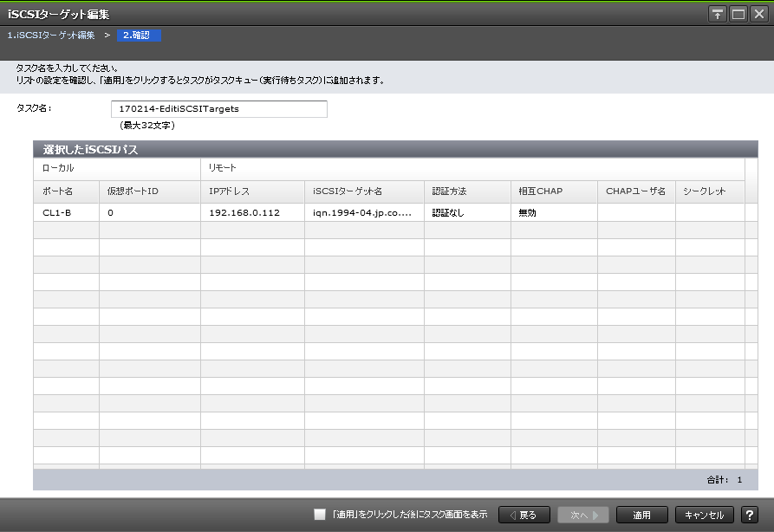
Task: Click the キャンセル cancel button
Action: click(x=704, y=515)
